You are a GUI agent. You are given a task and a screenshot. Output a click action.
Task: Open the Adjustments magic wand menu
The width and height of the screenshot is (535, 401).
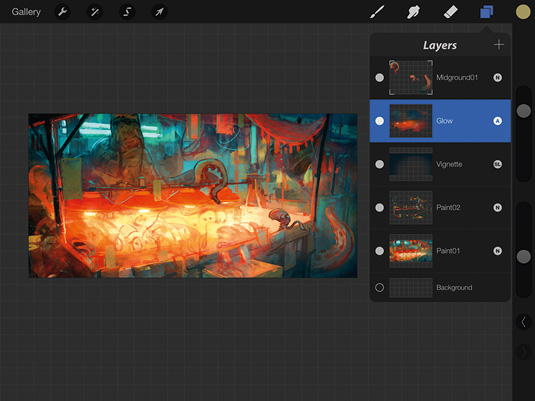pyautogui.click(x=95, y=12)
